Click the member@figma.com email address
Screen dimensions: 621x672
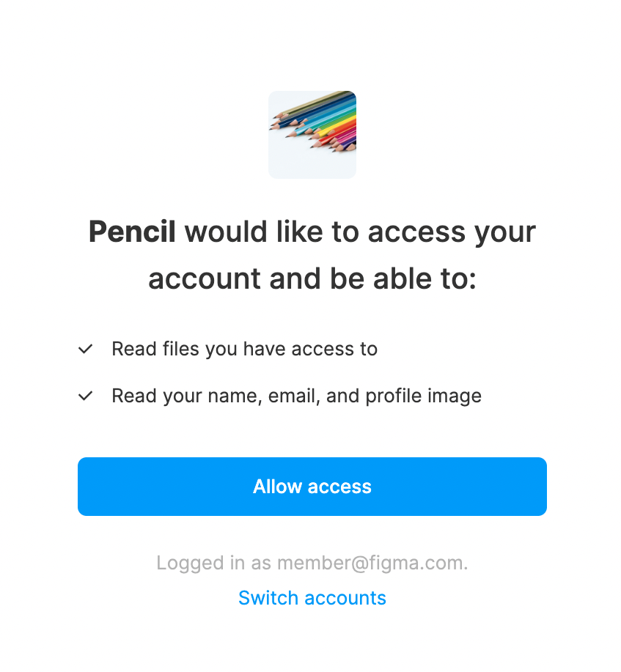point(372,564)
